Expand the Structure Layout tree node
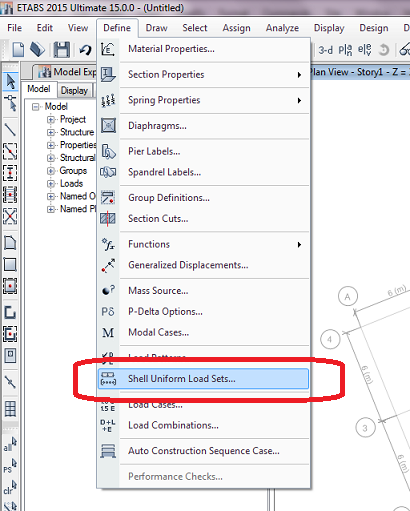The image size is (410, 511). [51, 133]
